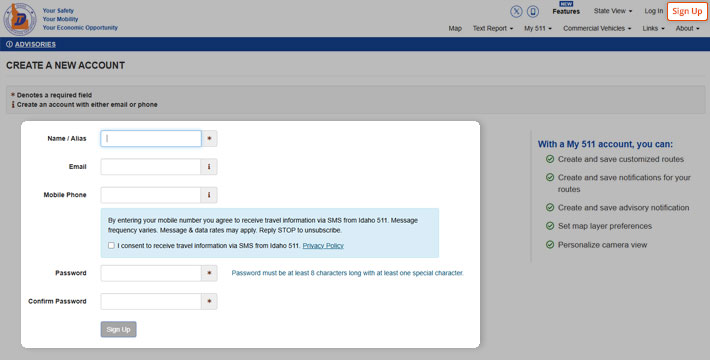Click the info icon beside Email field
Viewport: 710px width, 360px height.
[x=209, y=167]
